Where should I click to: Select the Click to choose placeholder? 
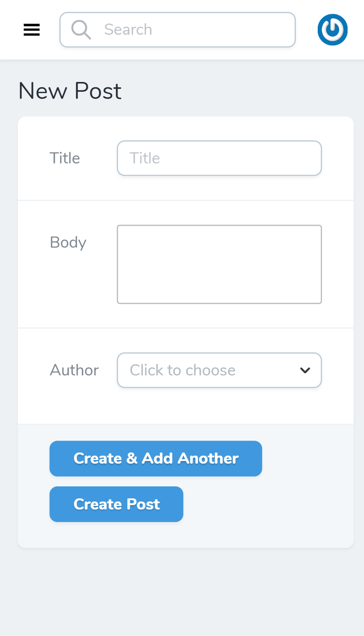pos(182,370)
